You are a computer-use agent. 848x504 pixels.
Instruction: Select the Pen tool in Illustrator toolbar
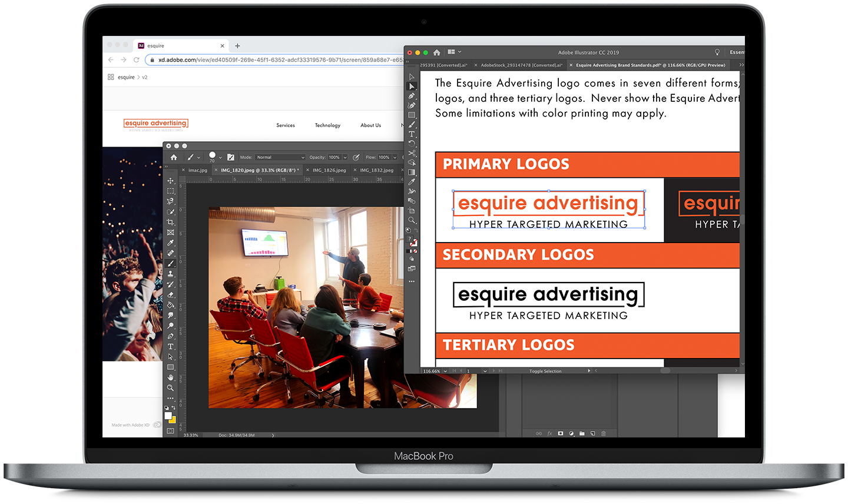(x=412, y=96)
